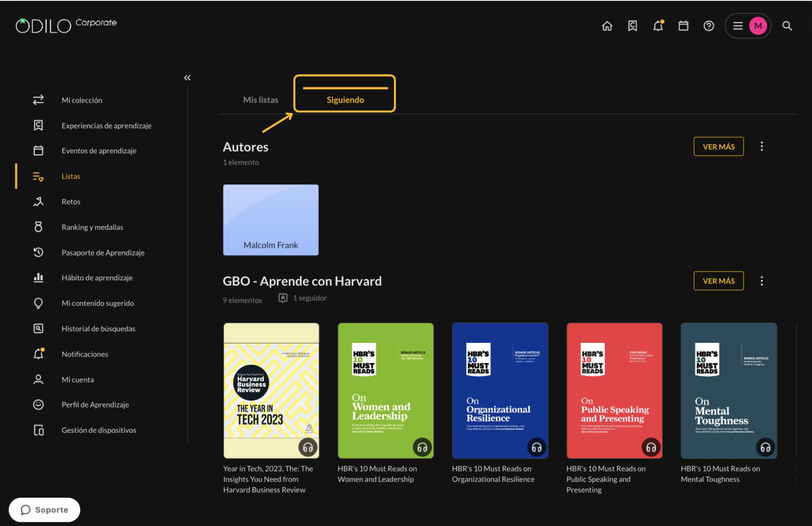Click headphones icon on Public Speaking
The width and height of the screenshot is (812, 526).
(x=651, y=448)
